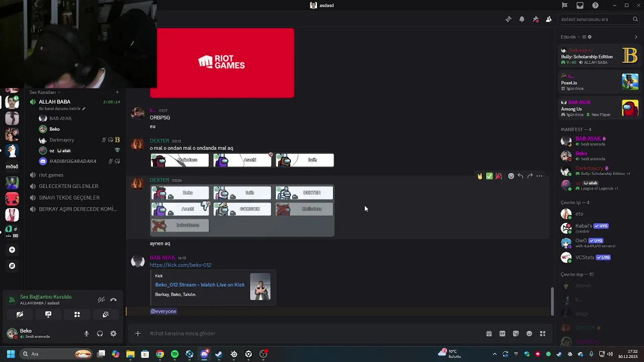Click Kick embed stream thumbnail
This screenshot has height=362, width=644.
pyautogui.click(x=260, y=287)
